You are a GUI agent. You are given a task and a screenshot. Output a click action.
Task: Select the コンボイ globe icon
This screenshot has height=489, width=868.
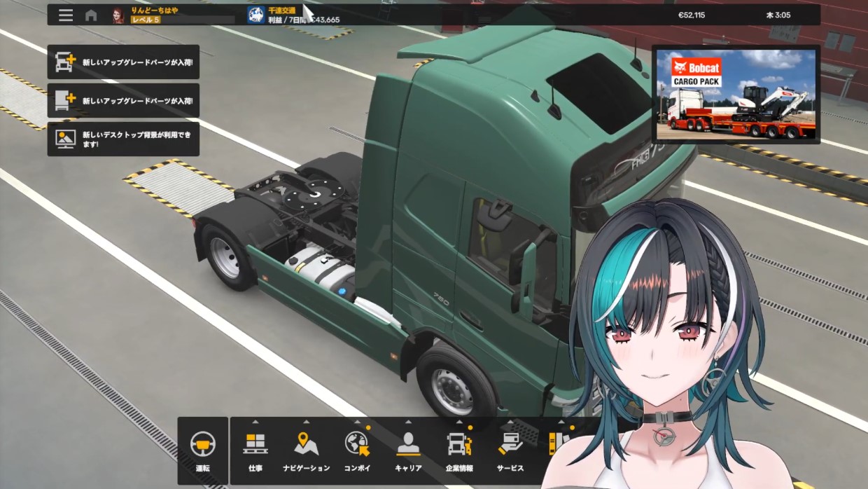point(357,443)
